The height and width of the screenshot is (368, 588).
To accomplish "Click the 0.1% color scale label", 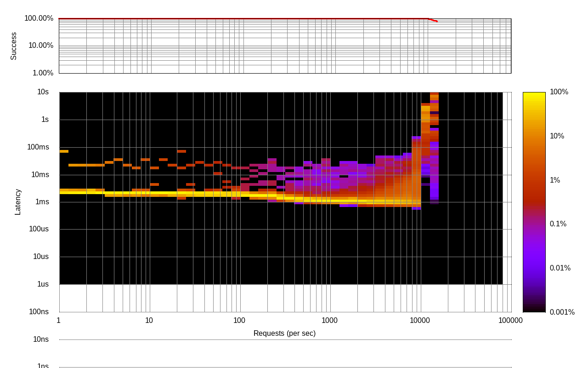I will coord(558,224).
